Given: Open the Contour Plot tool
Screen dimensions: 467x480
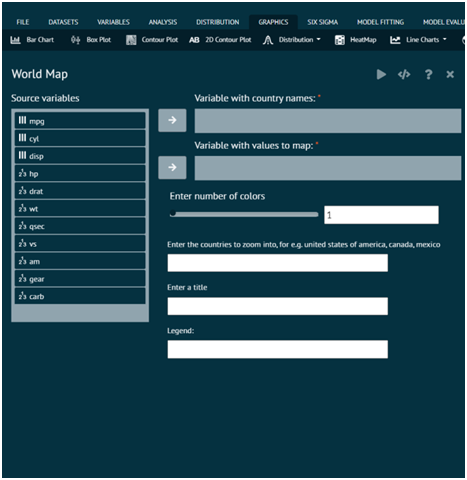Looking at the screenshot, I should (152, 40).
